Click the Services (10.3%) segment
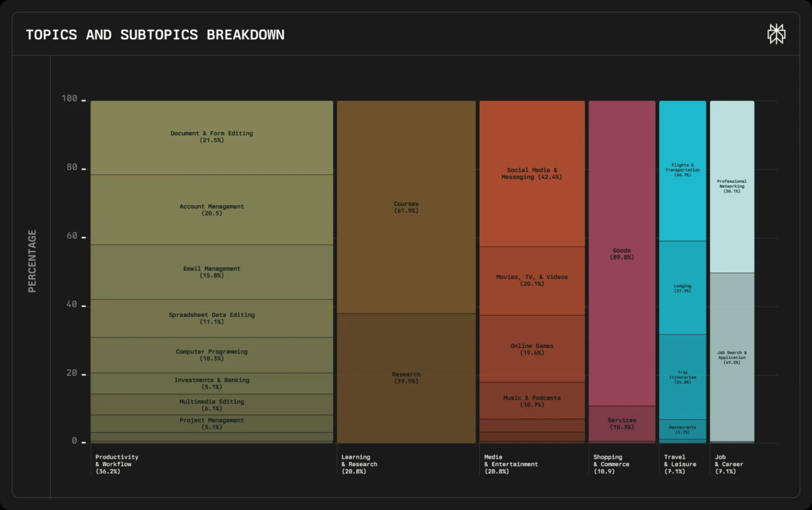This screenshot has height=510, width=812. (621, 423)
